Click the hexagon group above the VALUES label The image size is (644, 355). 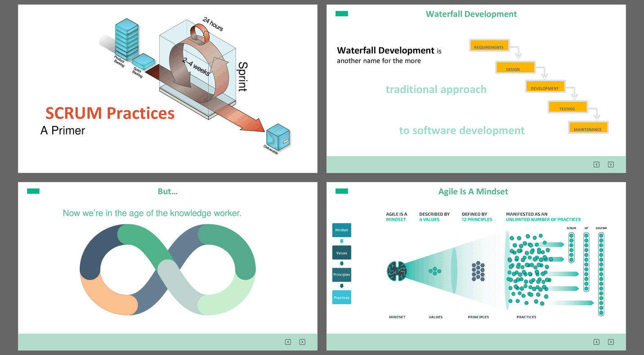coord(434,271)
